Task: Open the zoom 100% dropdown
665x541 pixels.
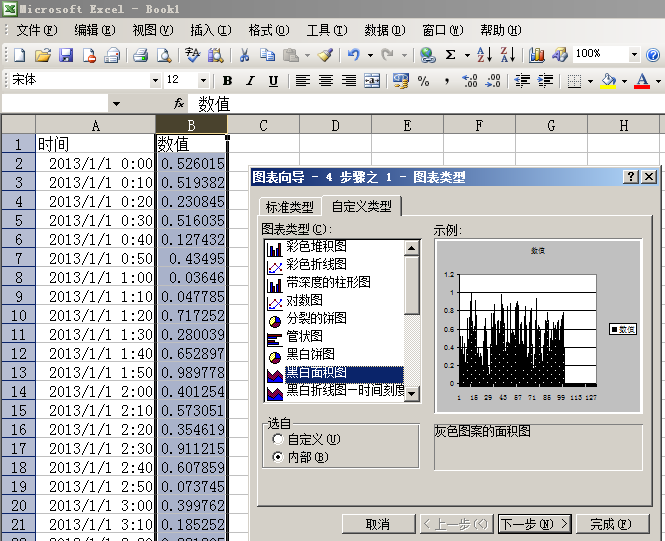Action: pyautogui.click(x=634, y=54)
